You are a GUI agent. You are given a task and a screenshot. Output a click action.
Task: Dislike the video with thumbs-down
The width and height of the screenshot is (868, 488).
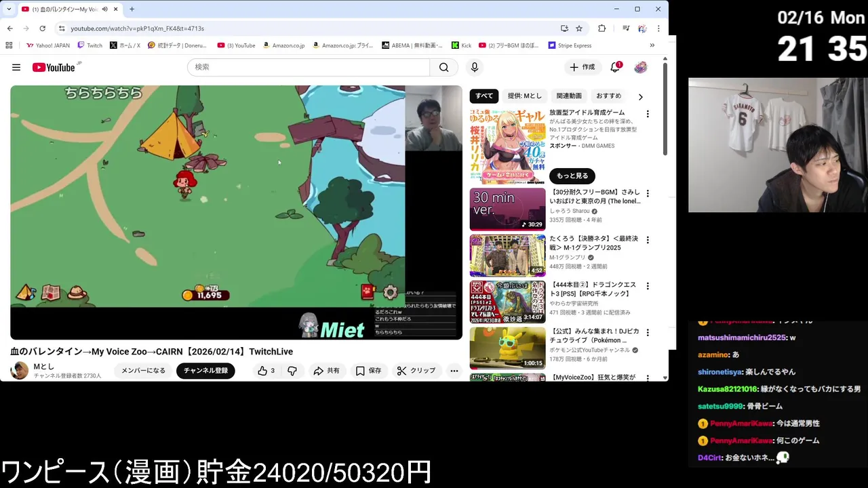point(292,371)
